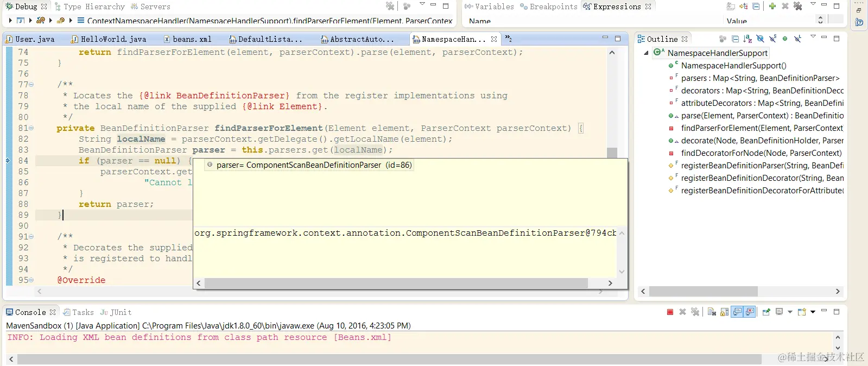Viewport: 868px width, 366px height.
Task: Open the beans.xml editor tab
Action: (188, 39)
